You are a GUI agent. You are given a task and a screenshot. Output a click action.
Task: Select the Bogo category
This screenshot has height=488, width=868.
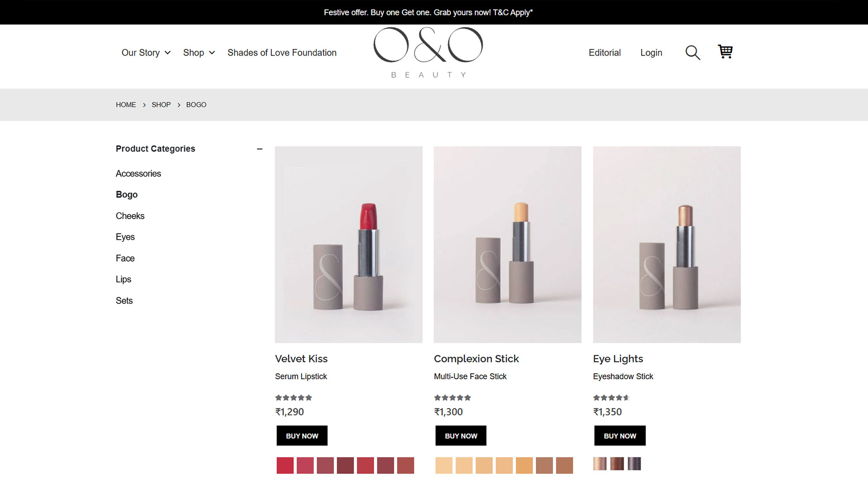tap(127, 195)
